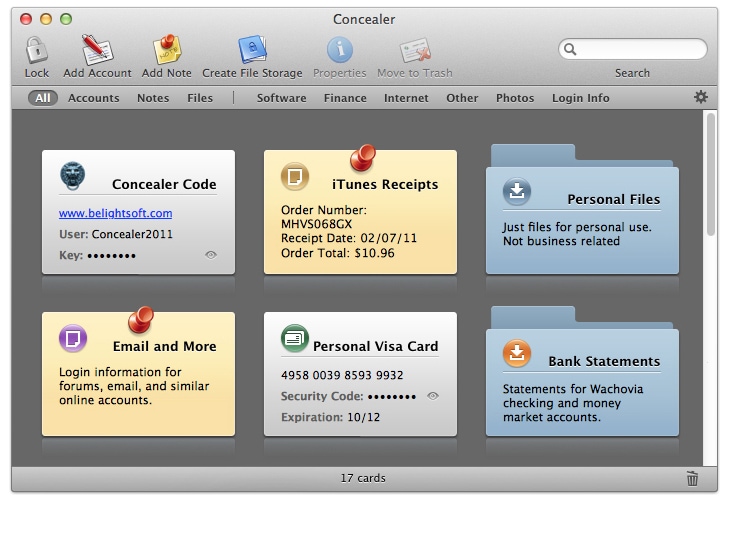730x540 pixels.
Task: Click the trash can in status bar
Action: coord(692,478)
